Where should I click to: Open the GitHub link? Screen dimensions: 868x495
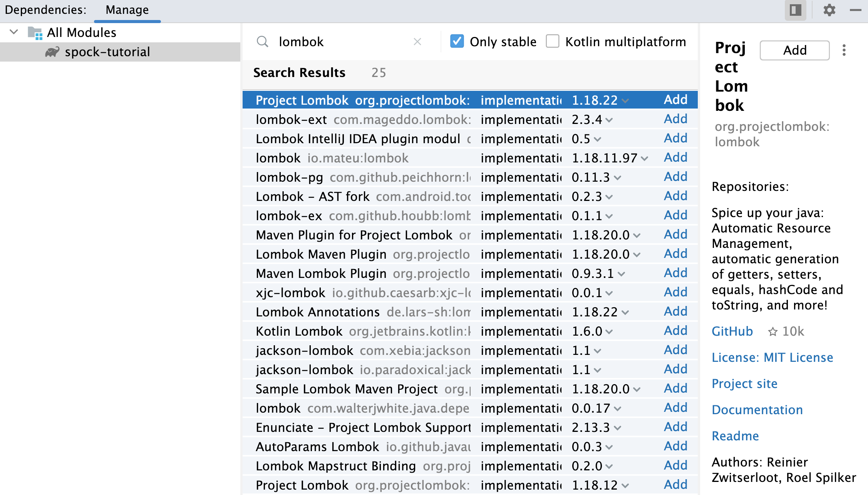tap(732, 331)
